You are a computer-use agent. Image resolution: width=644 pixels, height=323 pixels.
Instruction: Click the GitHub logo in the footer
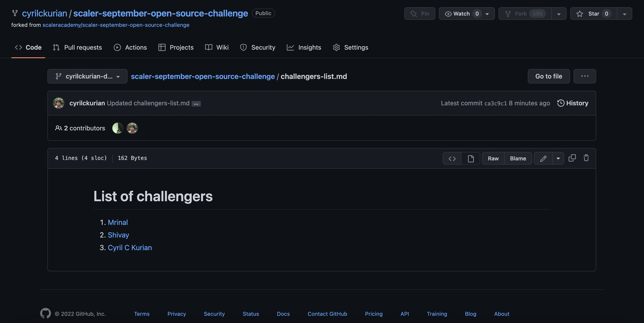tap(45, 313)
